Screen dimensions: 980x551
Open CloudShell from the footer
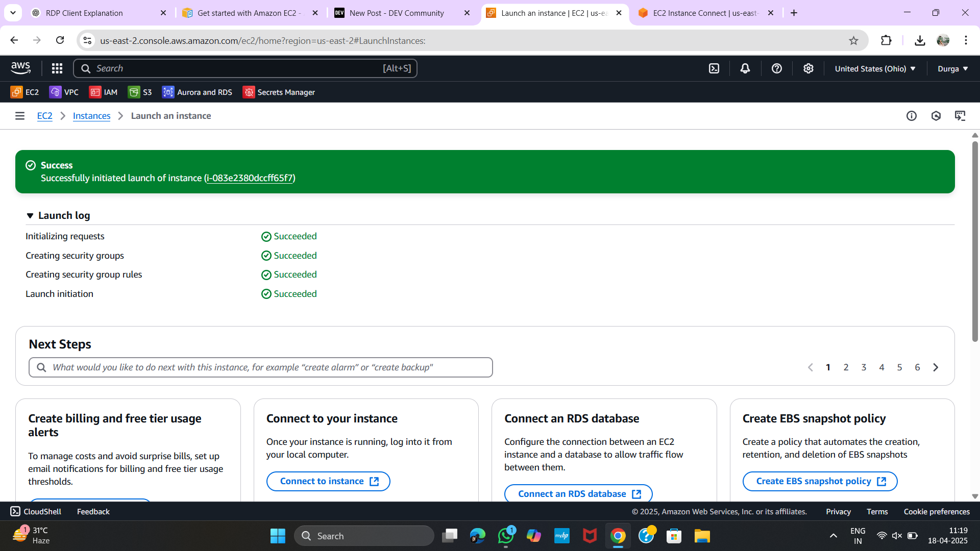coord(36,511)
